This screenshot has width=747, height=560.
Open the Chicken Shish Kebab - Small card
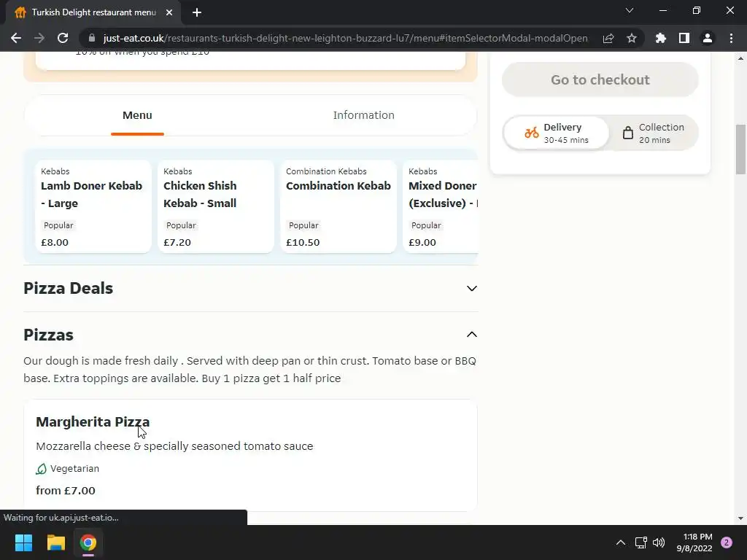(216, 206)
